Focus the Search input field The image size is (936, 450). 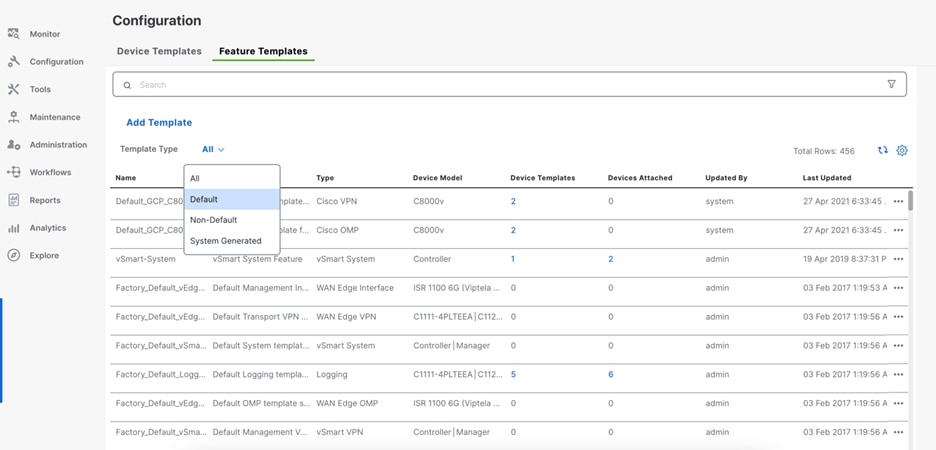509,85
